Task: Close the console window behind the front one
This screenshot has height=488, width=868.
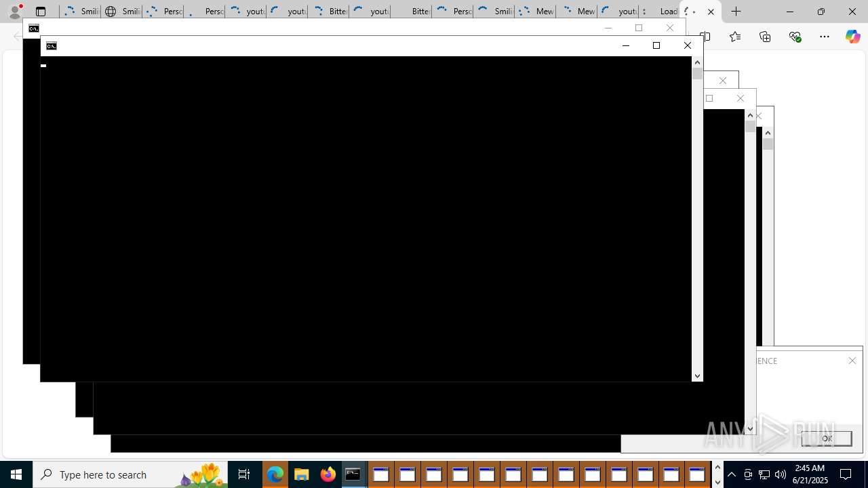Action: (670, 28)
